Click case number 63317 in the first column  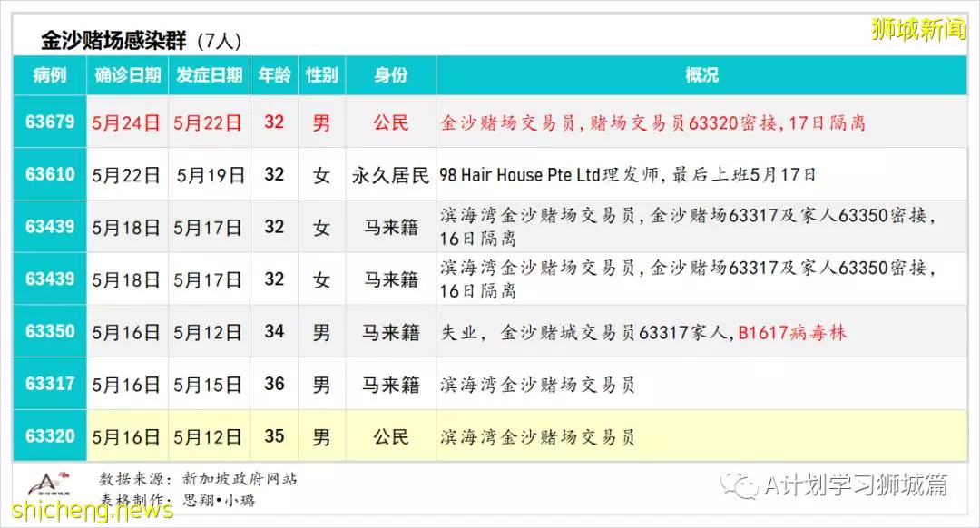[x=50, y=384]
